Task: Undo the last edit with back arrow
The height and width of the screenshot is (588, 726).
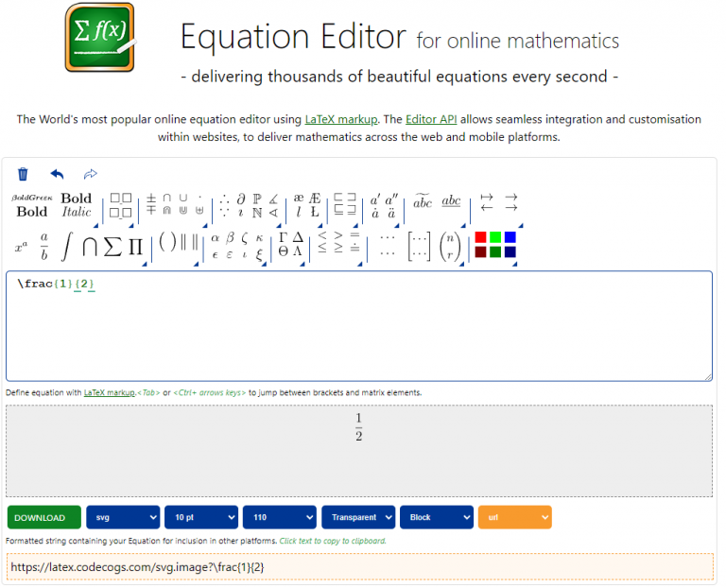Action: [57, 175]
